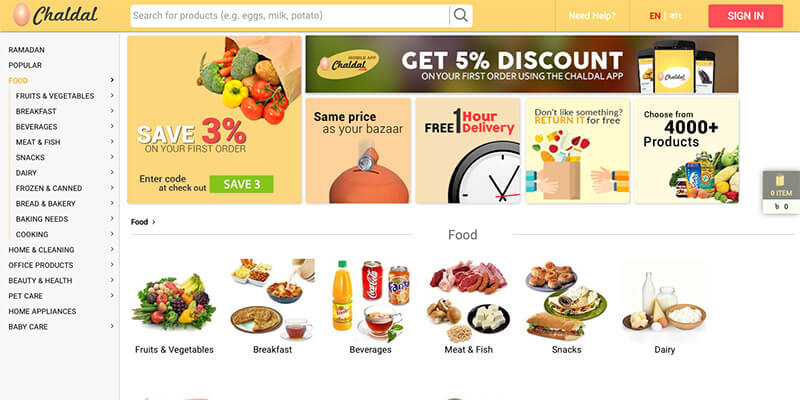Click the SIGN IN button
The height and width of the screenshot is (400, 800).
tap(745, 16)
